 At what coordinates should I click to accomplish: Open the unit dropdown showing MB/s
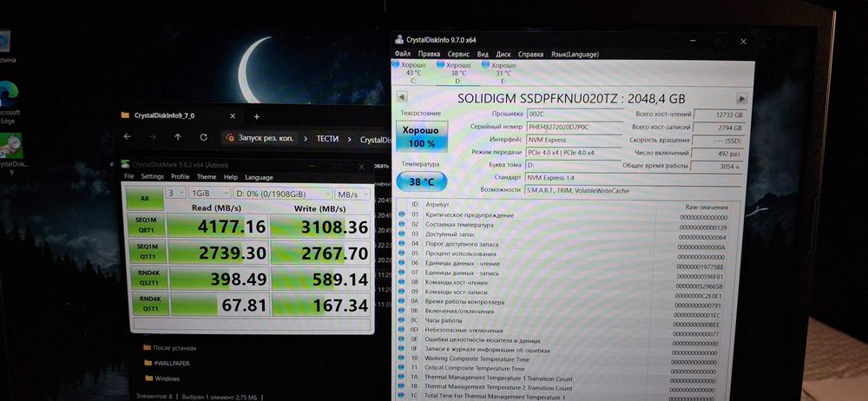tap(352, 194)
